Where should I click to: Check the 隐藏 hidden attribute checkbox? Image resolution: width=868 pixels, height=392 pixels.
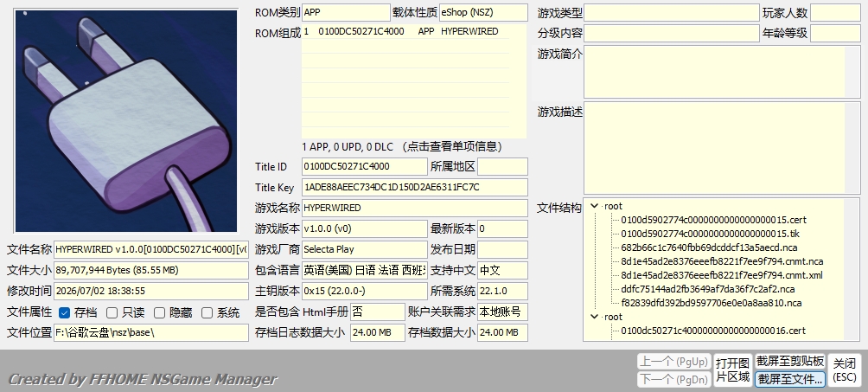(x=159, y=312)
